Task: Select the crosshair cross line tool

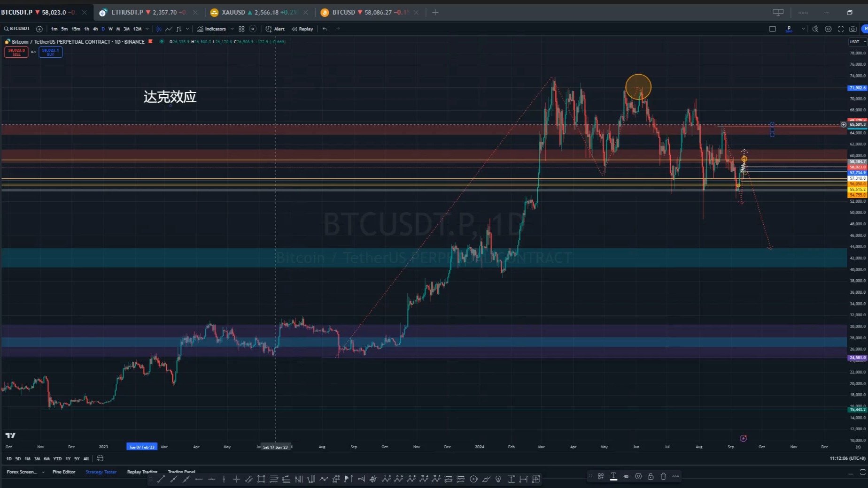Action: (236, 479)
